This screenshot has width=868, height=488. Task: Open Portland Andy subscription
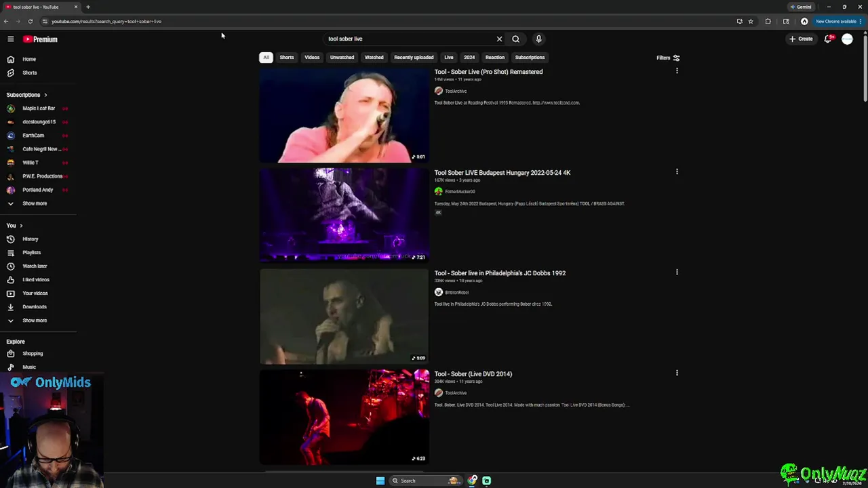39,190
